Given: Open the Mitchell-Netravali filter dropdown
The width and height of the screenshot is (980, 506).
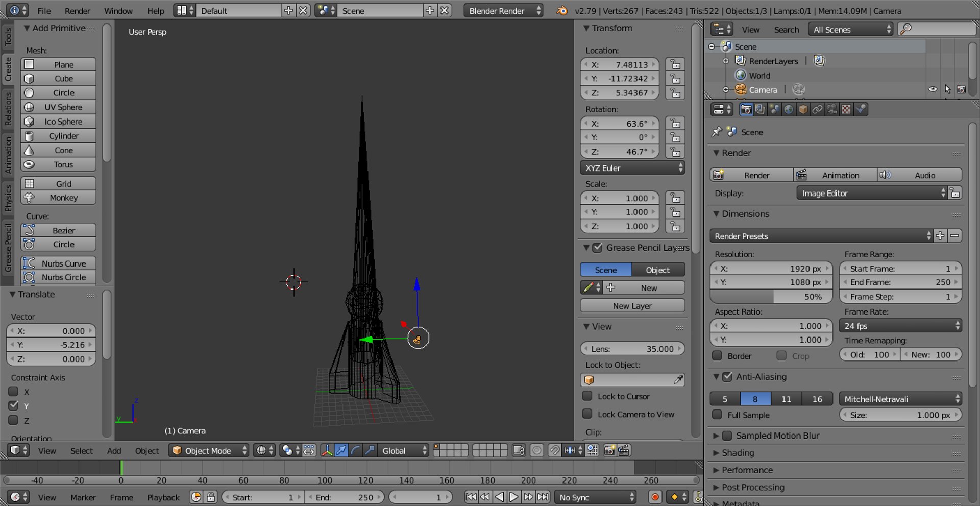Looking at the screenshot, I should tap(901, 399).
